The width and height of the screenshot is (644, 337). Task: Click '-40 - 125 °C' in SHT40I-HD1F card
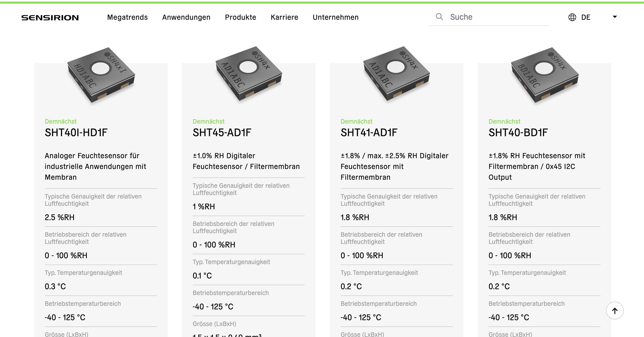65,317
